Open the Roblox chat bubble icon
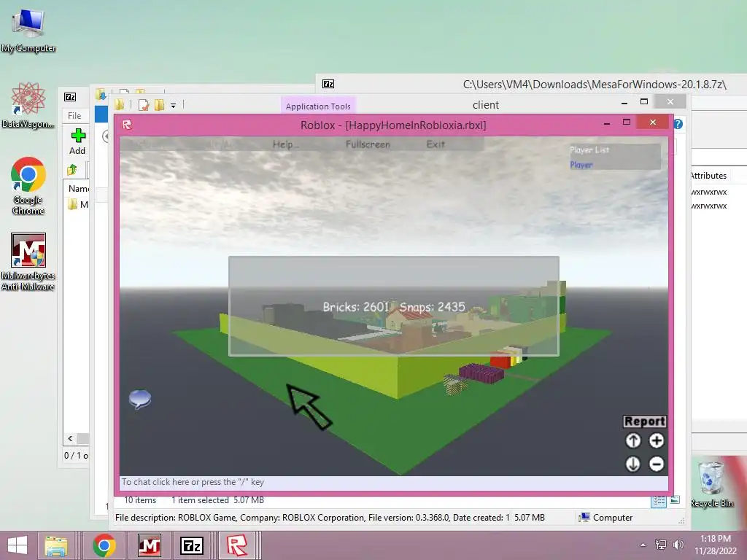This screenshot has width=747, height=560. point(140,399)
